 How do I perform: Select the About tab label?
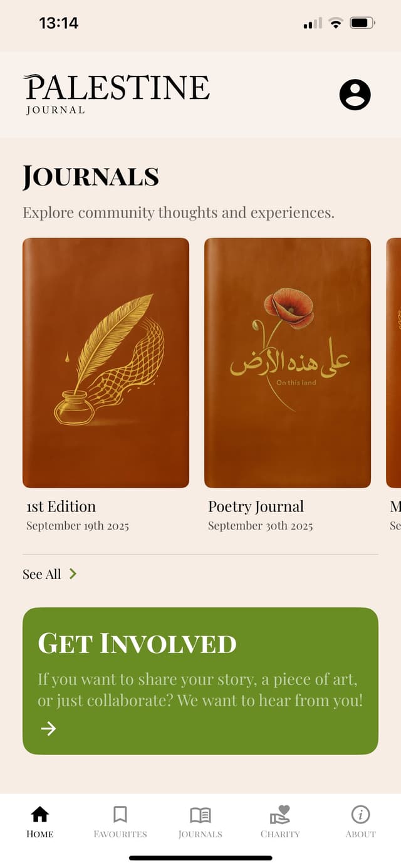360,834
